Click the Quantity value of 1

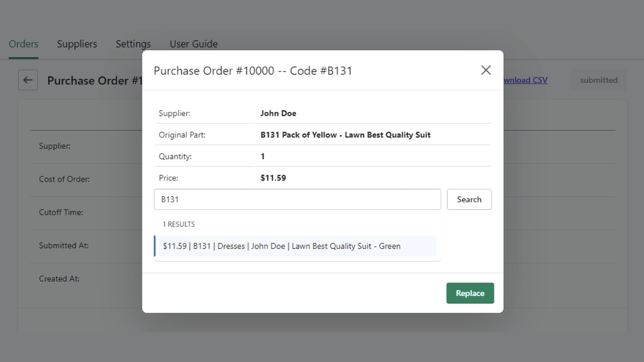[x=262, y=156]
